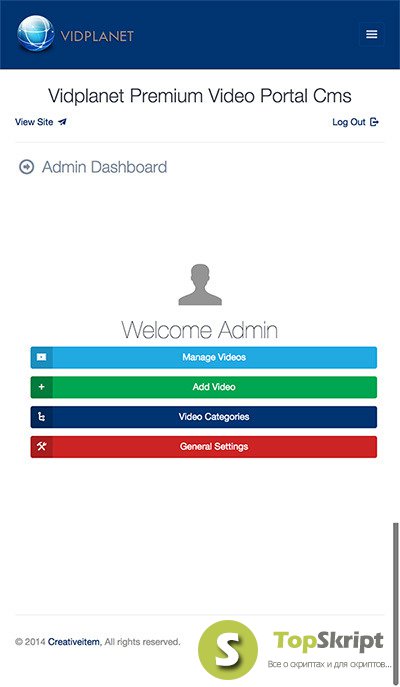
Task: Click the arrow circle icon beside Admin Dashboard
Action: [27, 167]
